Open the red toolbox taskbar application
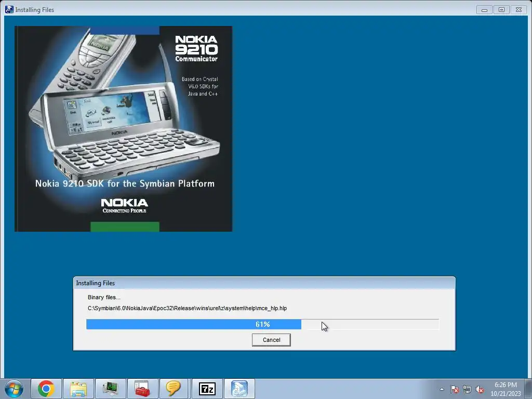The height and width of the screenshot is (399, 532). [142, 389]
